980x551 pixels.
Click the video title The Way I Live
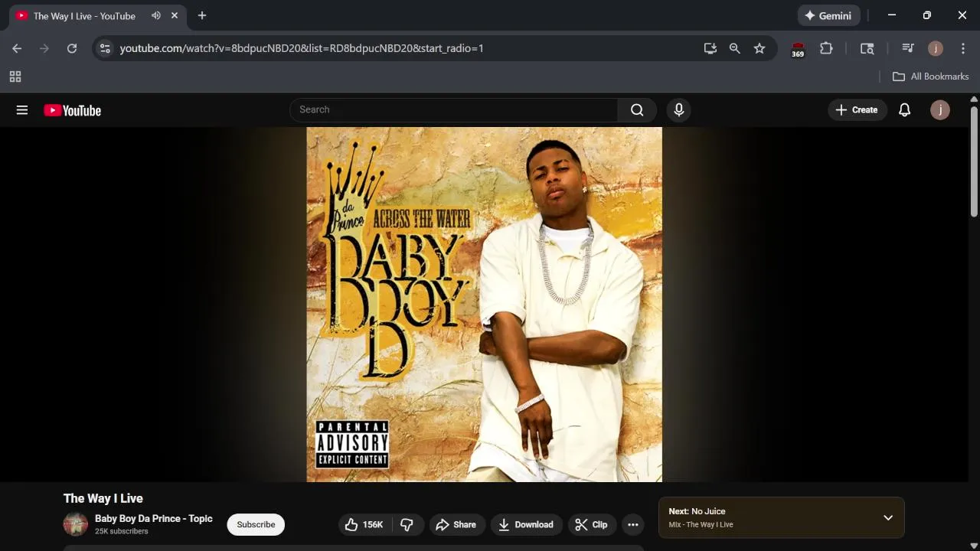(103, 498)
